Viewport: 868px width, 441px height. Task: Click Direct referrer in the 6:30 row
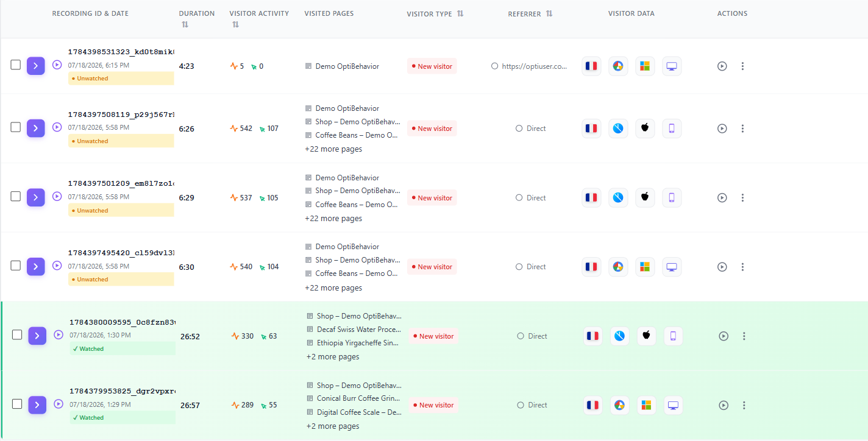pyautogui.click(x=536, y=267)
